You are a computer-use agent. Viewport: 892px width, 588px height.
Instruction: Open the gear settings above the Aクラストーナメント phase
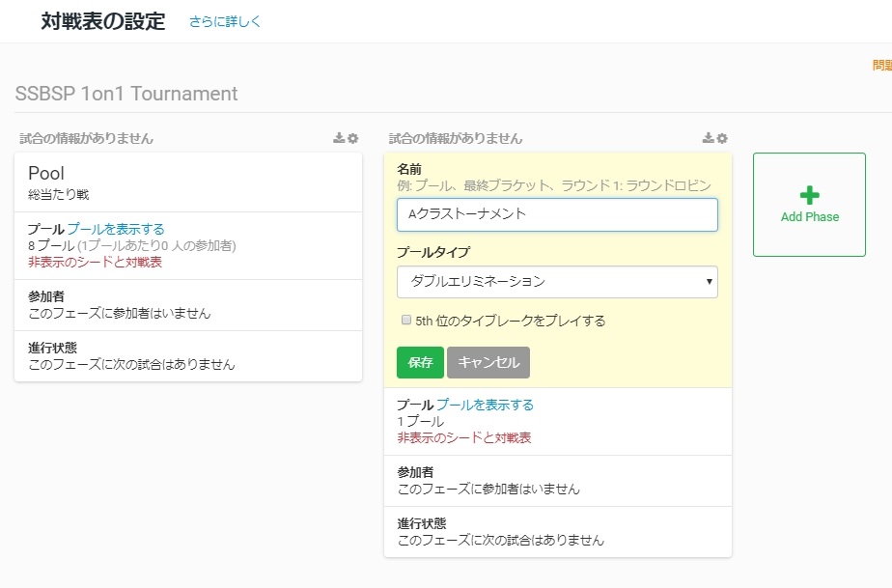coord(722,138)
